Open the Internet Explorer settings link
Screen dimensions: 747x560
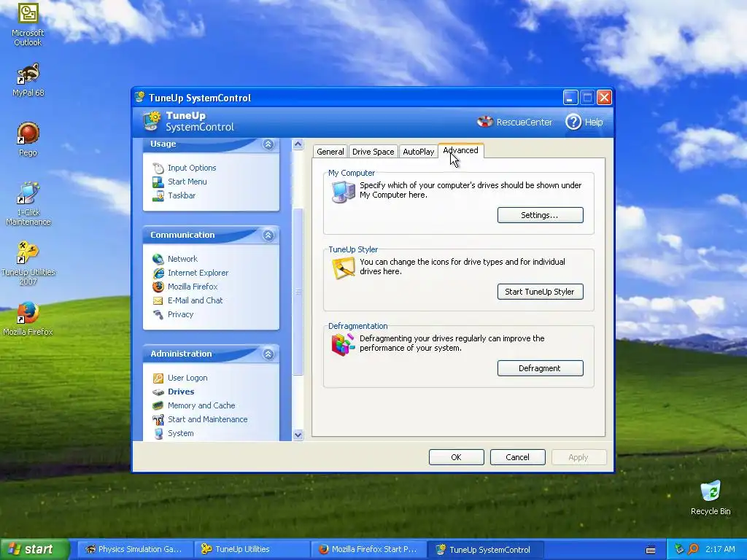pyautogui.click(x=198, y=273)
